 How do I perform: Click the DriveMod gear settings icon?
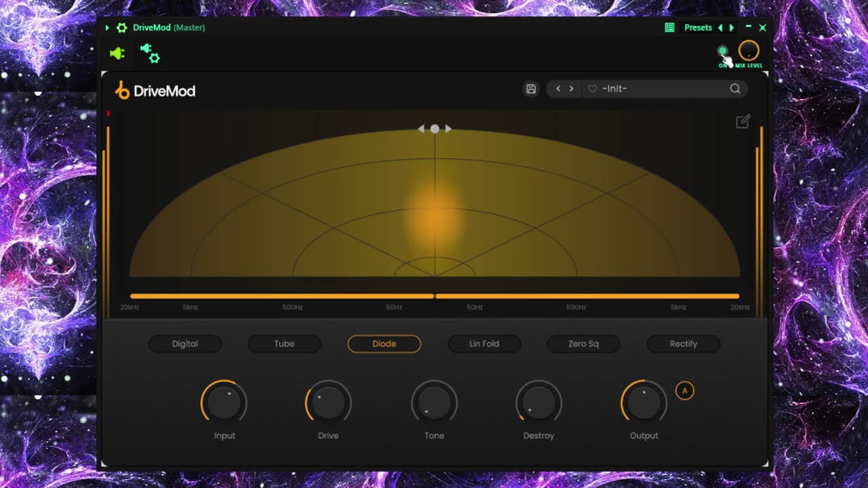tap(122, 28)
